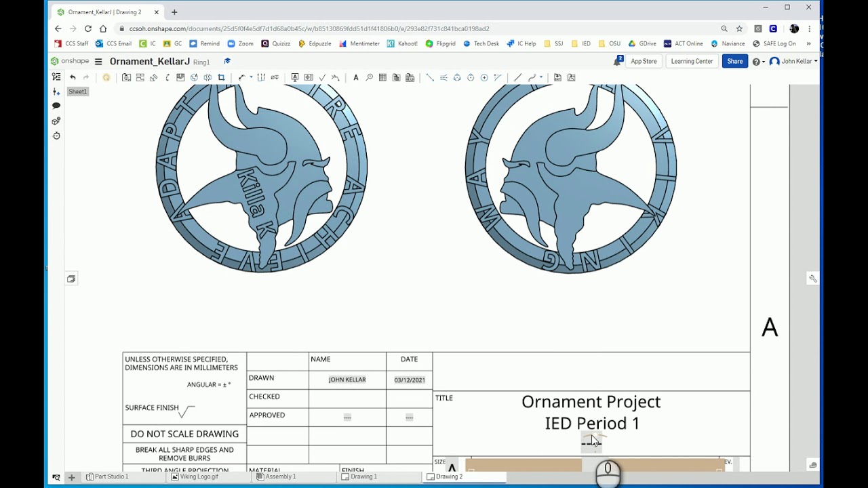Select the Sheet1 label

tap(77, 91)
